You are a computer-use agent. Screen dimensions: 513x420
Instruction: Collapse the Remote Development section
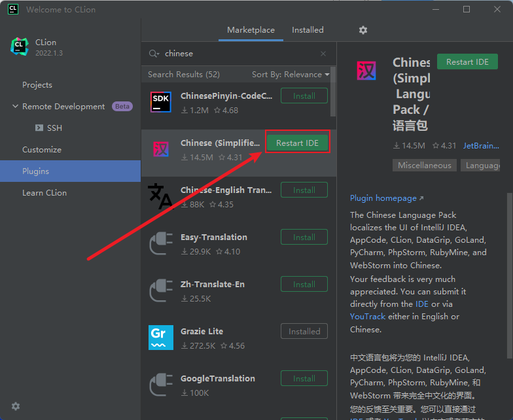pos(15,106)
